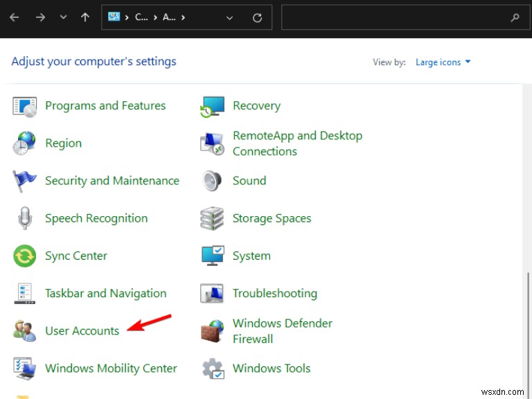The width and height of the screenshot is (532, 399).
Task: Click the Security and Maintenance flag icon
Action: coord(24,181)
